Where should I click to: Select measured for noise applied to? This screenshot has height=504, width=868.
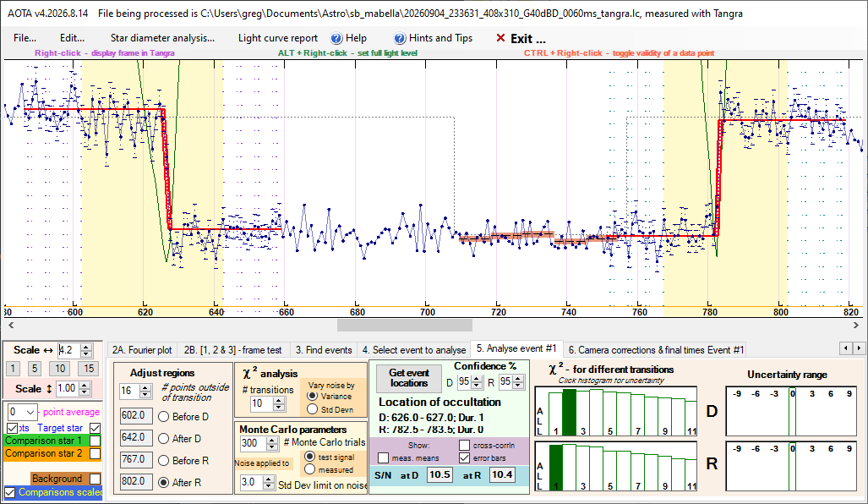click(x=309, y=469)
